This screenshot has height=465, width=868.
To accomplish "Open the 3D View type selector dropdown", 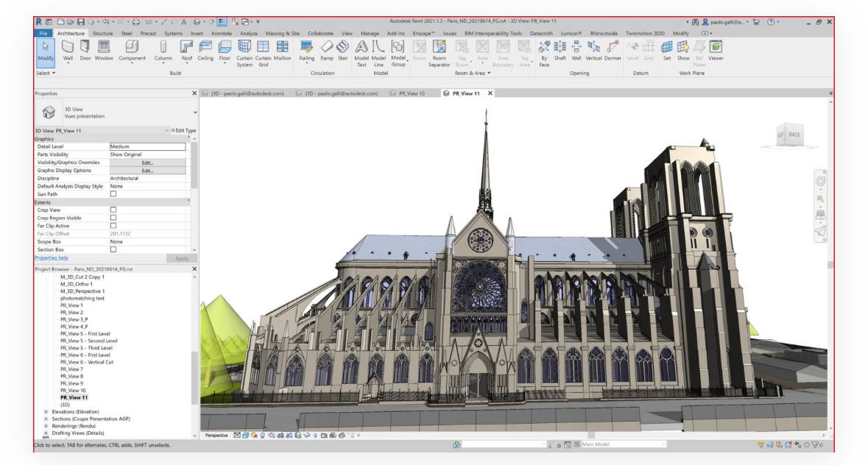I will coord(195,113).
